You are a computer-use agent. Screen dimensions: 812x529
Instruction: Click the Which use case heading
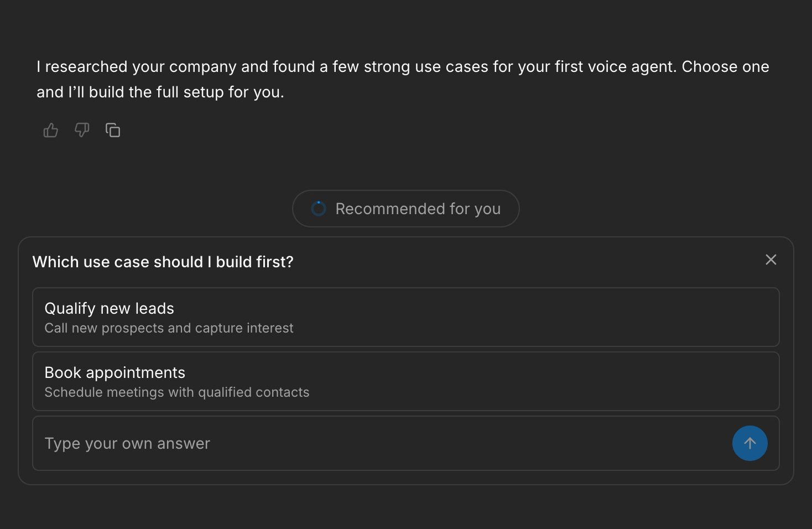coord(163,262)
